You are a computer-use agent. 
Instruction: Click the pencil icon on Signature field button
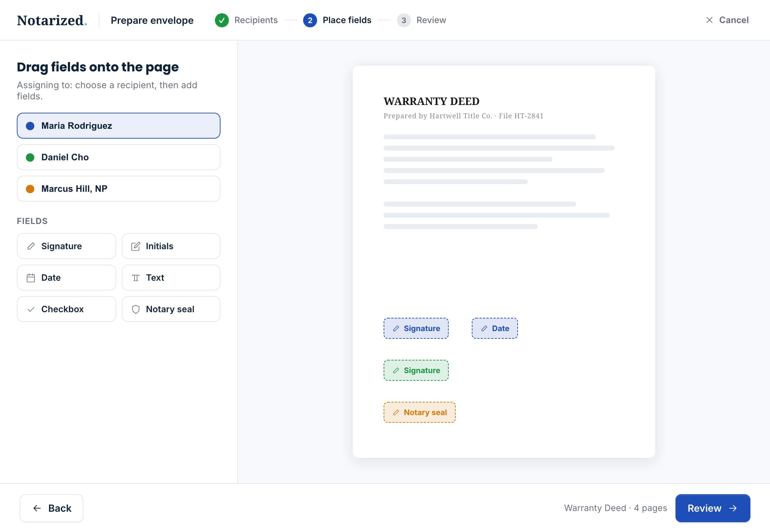pos(31,246)
